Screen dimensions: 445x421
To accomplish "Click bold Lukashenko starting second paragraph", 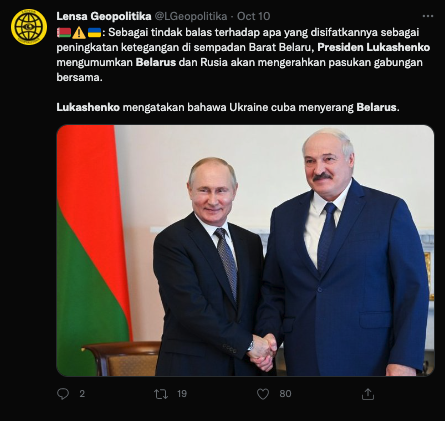I will 88,107.
